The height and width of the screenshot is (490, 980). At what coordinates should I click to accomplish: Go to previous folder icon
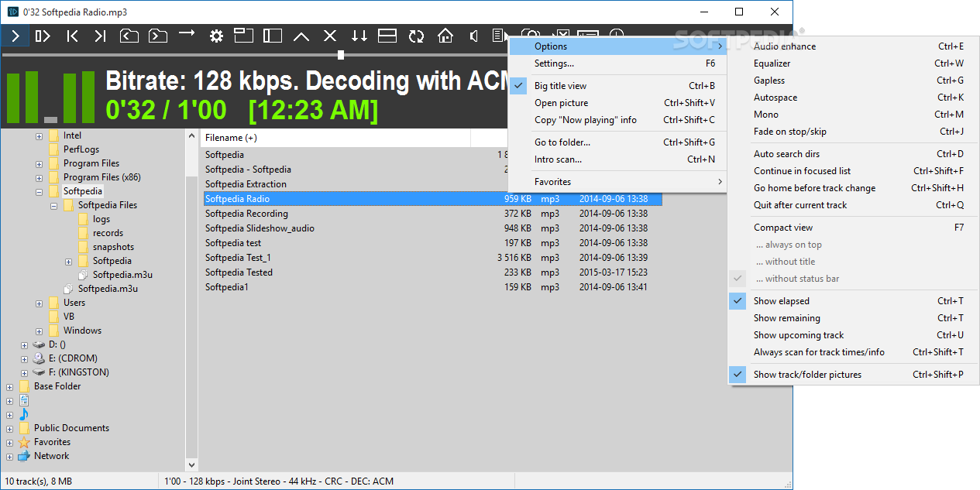[x=129, y=36]
